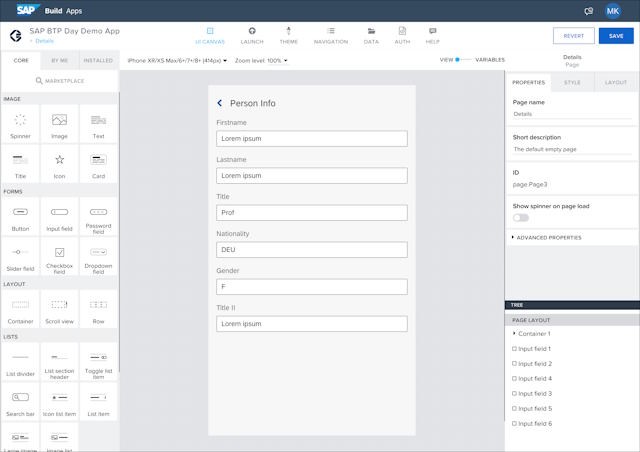Screen dimensions: 640x452
Task: Select the Spinner component icon
Action: [x=20, y=122]
